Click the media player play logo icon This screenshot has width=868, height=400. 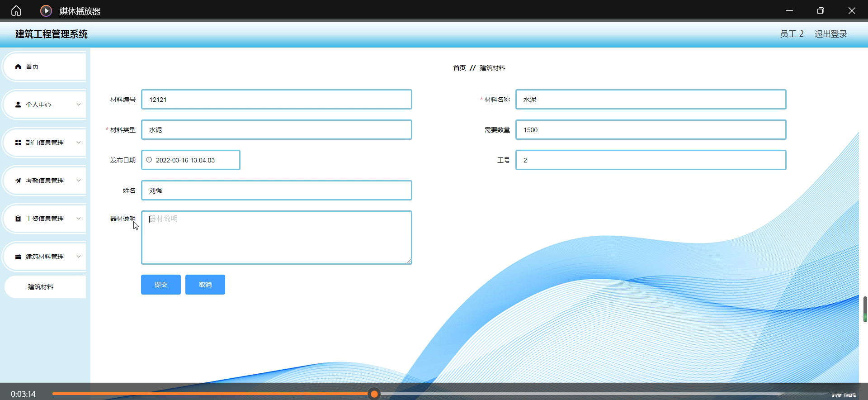(46, 11)
